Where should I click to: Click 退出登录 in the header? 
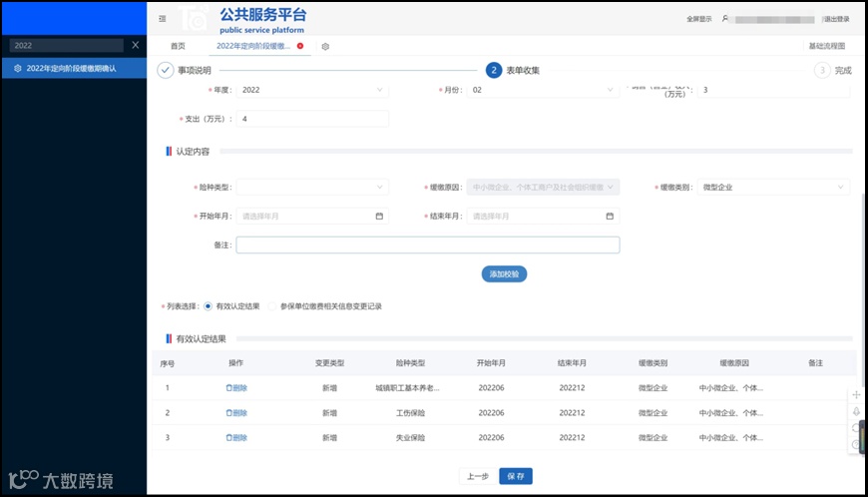[x=836, y=19]
